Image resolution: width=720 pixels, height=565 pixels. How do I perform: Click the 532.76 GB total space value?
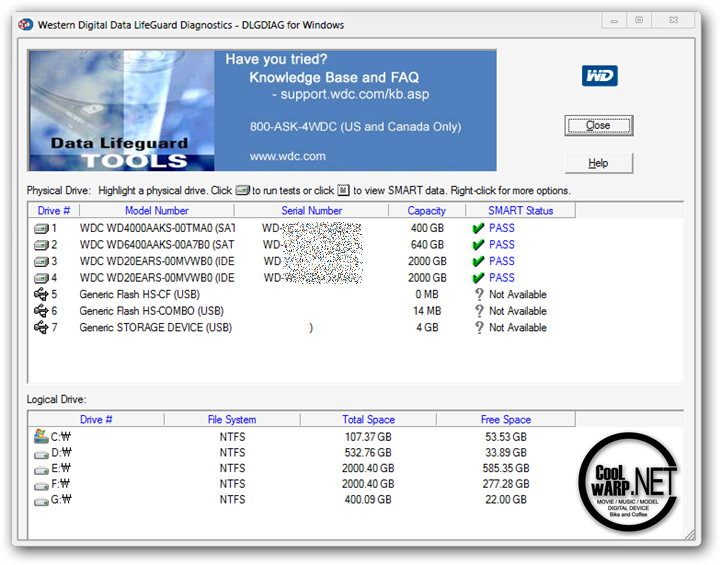click(x=368, y=452)
